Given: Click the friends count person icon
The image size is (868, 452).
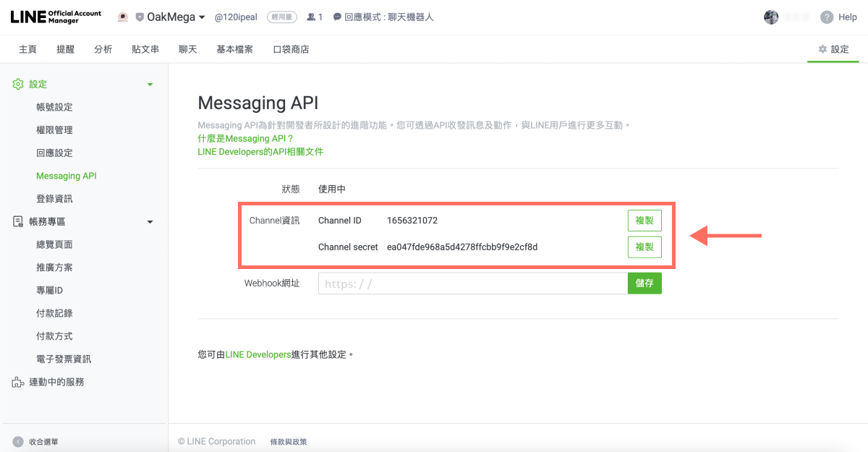Looking at the screenshot, I should pyautogui.click(x=311, y=17).
